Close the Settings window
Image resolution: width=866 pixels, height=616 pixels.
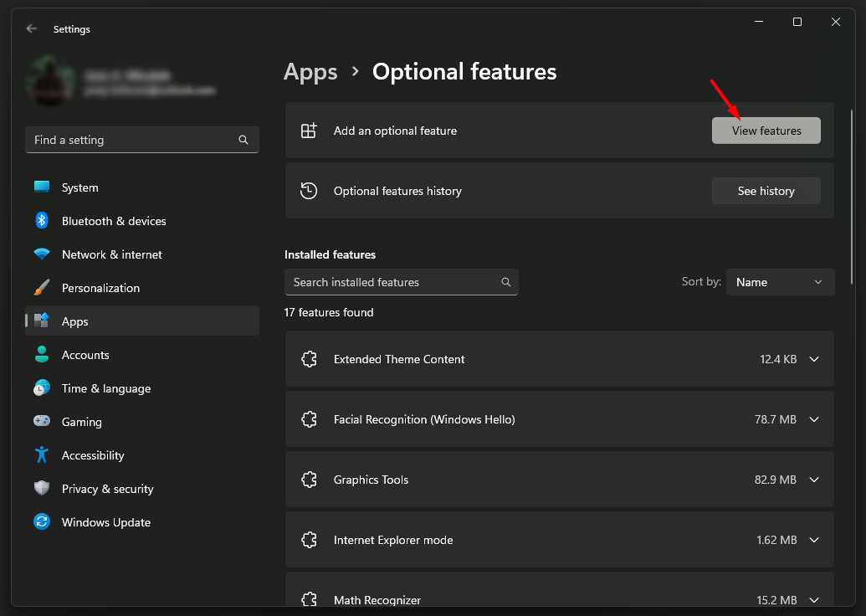pyautogui.click(x=836, y=22)
